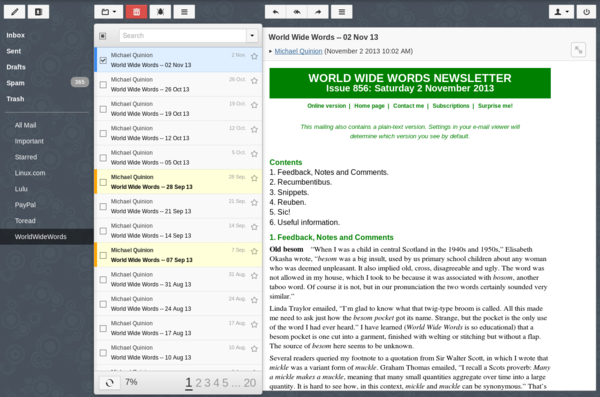This screenshot has width=600, height=397.
Task: Uncheck the 02 Nov 13 message checkbox
Action: click(103, 60)
